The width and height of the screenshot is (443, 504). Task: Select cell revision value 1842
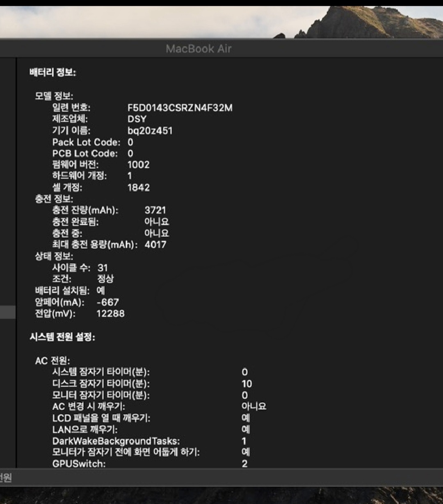(139, 188)
